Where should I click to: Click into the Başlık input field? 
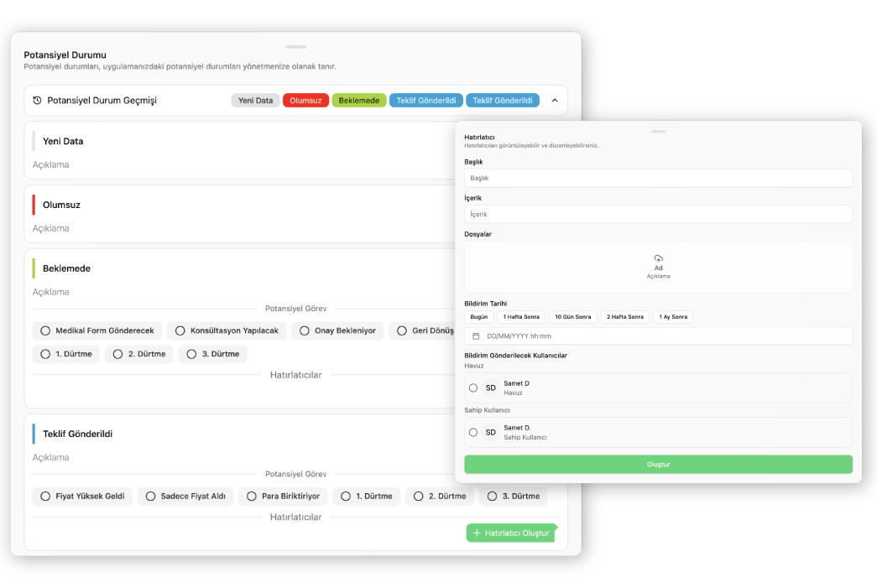658,178
